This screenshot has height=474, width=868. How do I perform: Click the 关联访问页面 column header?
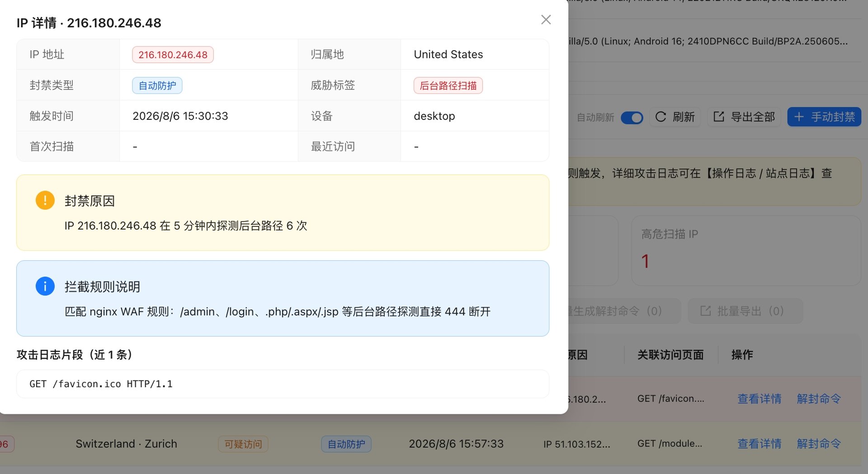click(x=670, y=355)
